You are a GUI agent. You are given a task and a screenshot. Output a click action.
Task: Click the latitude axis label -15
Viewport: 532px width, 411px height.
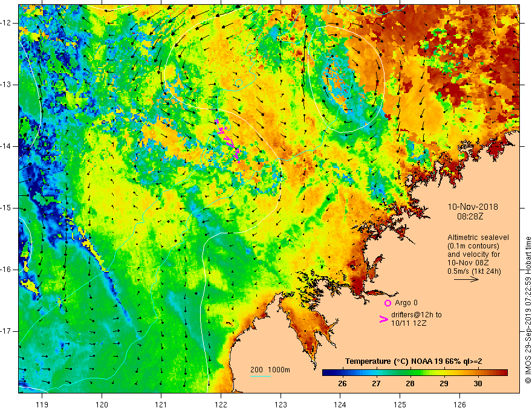coord(7,208)
